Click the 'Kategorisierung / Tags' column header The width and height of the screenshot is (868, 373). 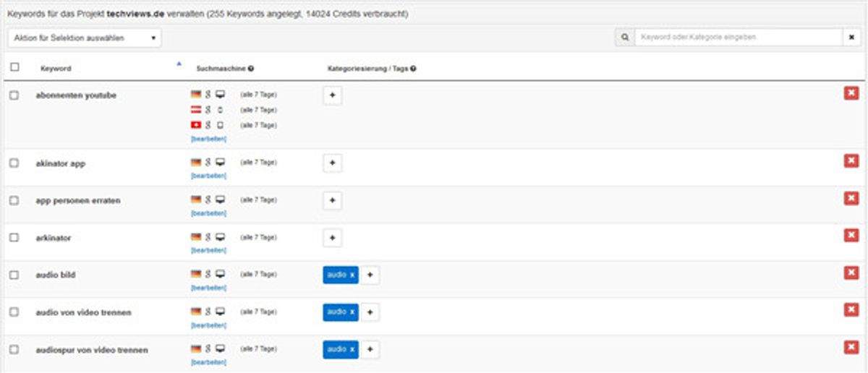coord(367,69)
